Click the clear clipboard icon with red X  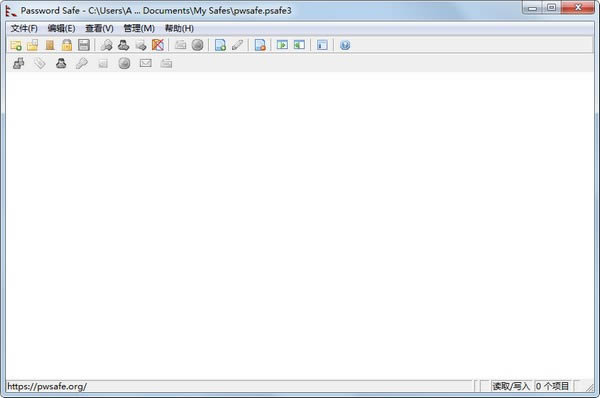click(158, 45)
